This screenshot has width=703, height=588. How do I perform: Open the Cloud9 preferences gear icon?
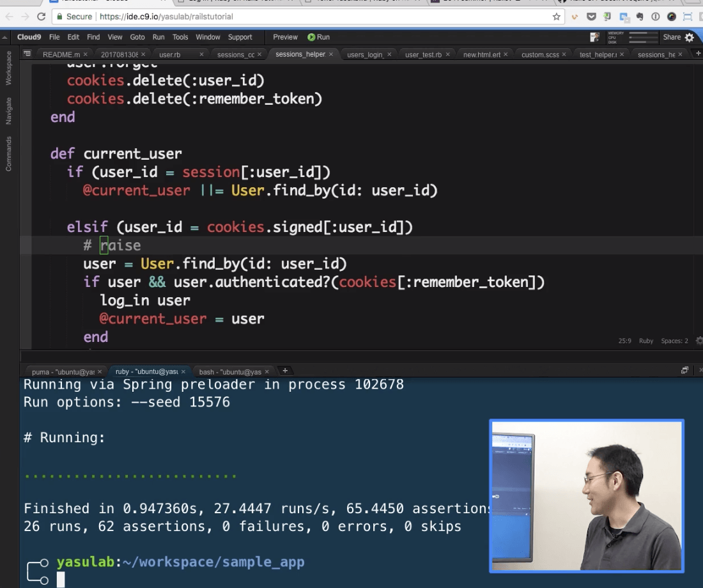pyautogui.click(x=690, y=37)
